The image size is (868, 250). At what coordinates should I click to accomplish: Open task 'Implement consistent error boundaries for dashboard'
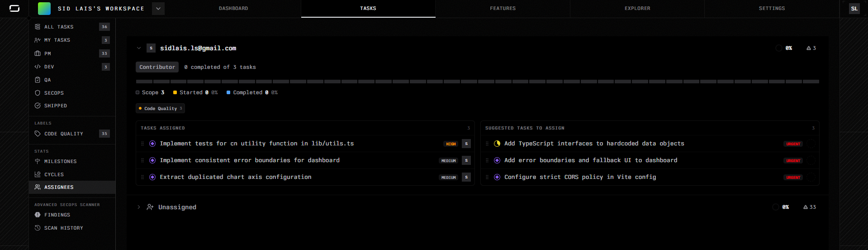coord(249,160)
